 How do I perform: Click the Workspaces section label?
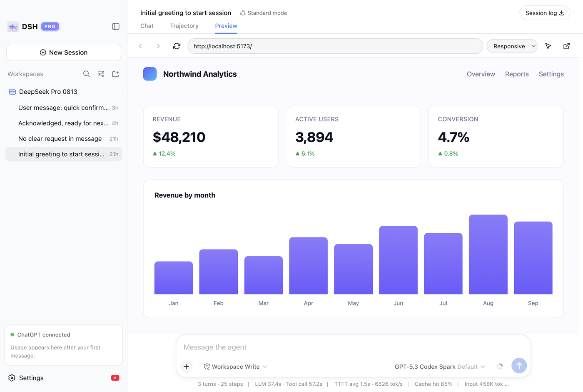point(25,74)
